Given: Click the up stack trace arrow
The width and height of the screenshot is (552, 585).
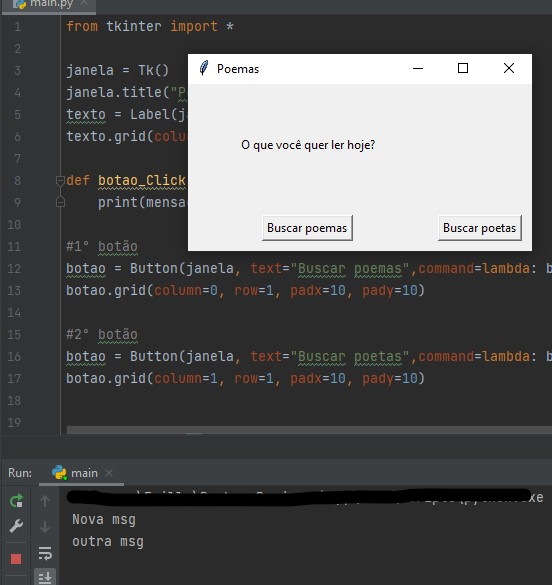Looking at the screenshot, I should 45,501.
